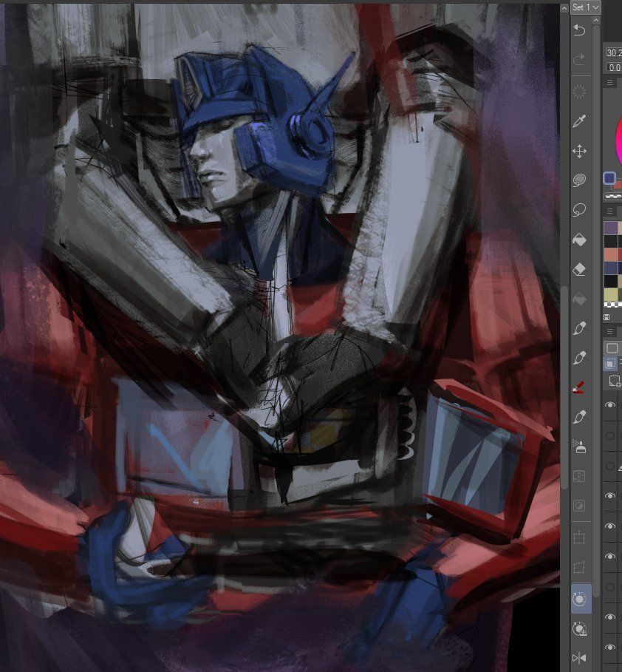Open the layer panel hamburger menu
Screen dimensions: 622x672
609,331
